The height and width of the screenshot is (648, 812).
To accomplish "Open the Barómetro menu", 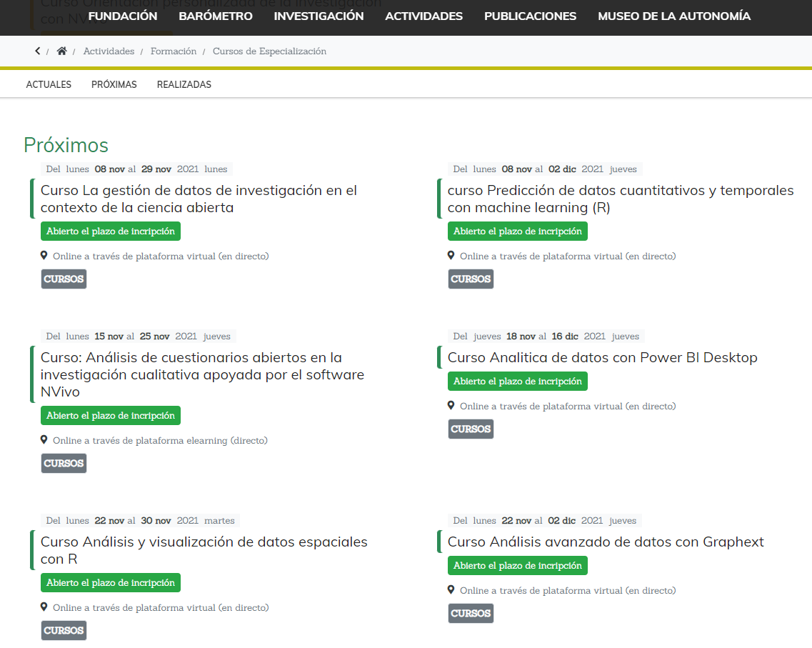I will [216, 16].
